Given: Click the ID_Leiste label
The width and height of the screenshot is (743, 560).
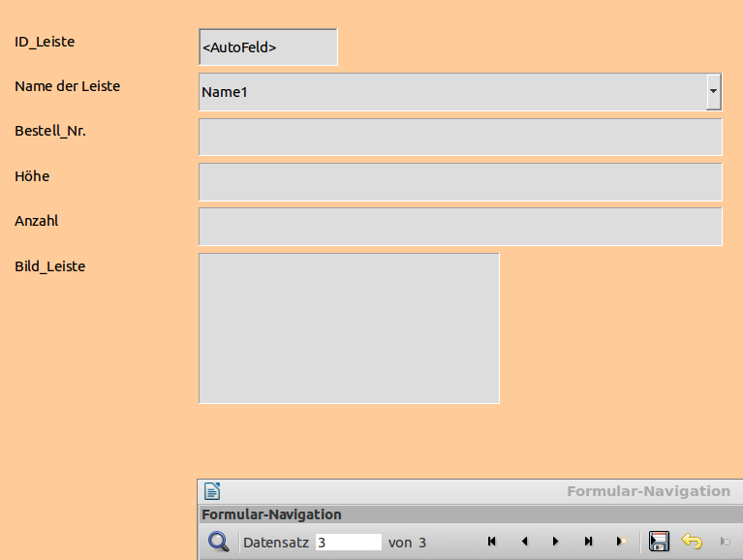Looking at the screenshot, I should (x=45, y=42).
